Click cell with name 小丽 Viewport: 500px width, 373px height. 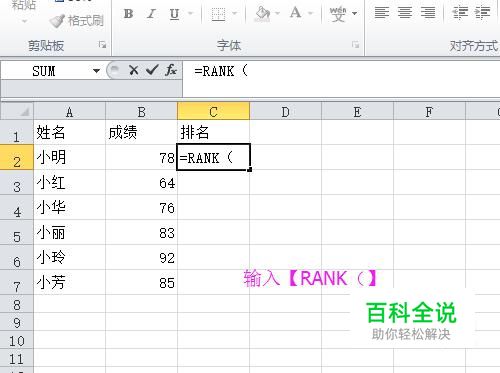pos(69,232)
